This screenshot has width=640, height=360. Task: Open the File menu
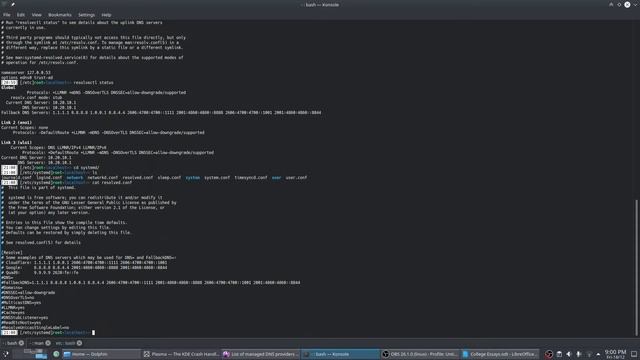(x=7, y=15)
